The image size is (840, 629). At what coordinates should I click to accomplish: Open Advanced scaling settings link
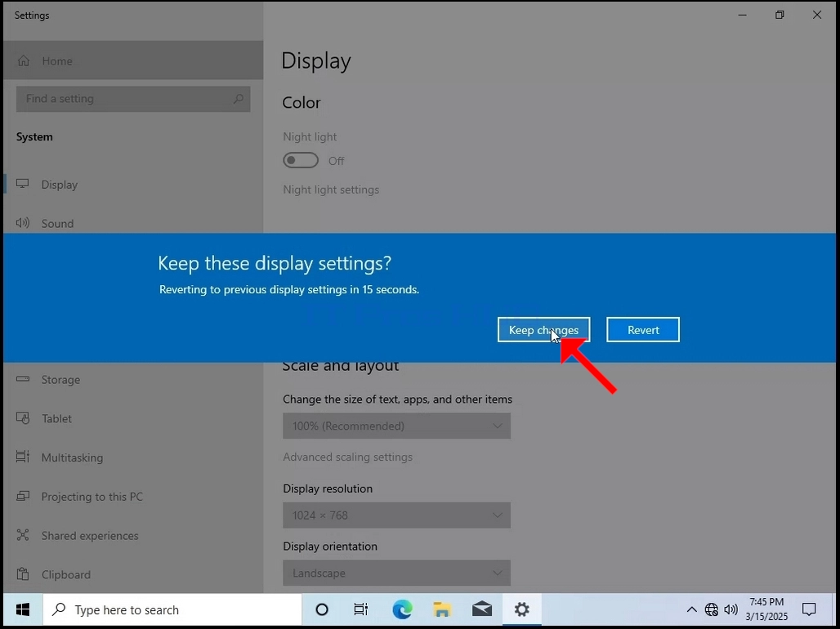[x=347, y=457]
